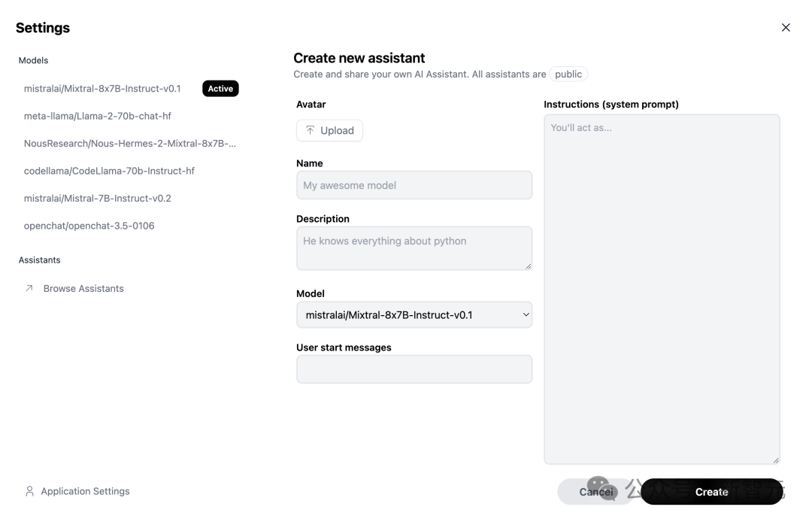Select the meta-llama/Llama-2-70b-chat-hf model
Viewport: 812px width, 522px height.
tap(98, 116)
